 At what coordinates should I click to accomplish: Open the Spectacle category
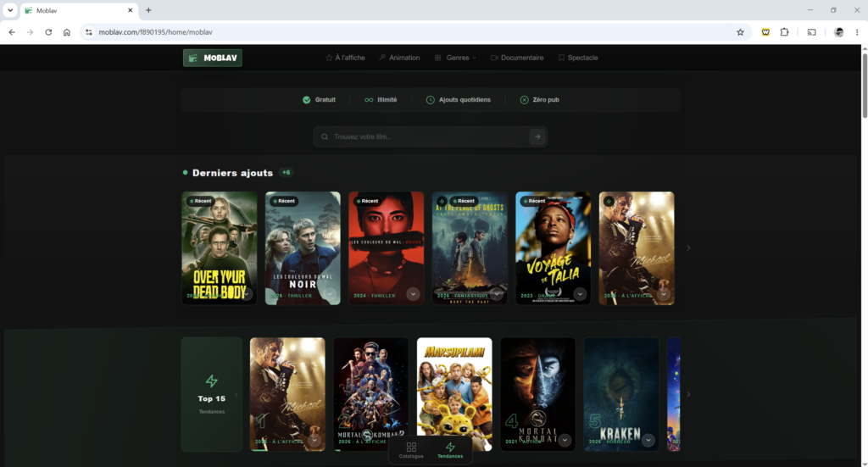578,58
